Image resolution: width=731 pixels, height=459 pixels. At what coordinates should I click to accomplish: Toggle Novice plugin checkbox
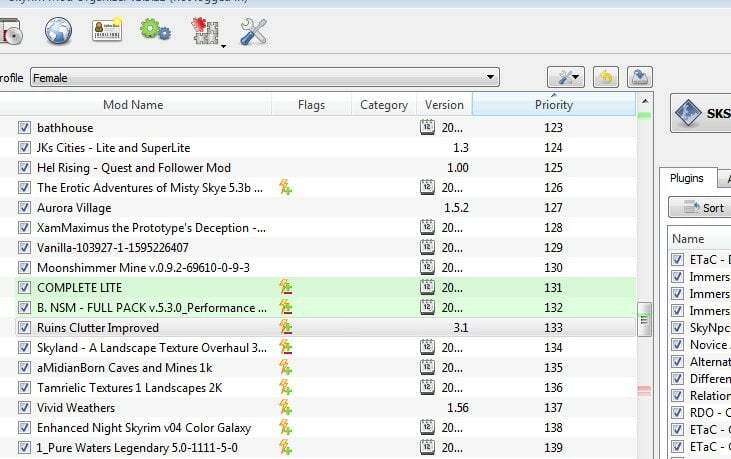coord(677,345)
